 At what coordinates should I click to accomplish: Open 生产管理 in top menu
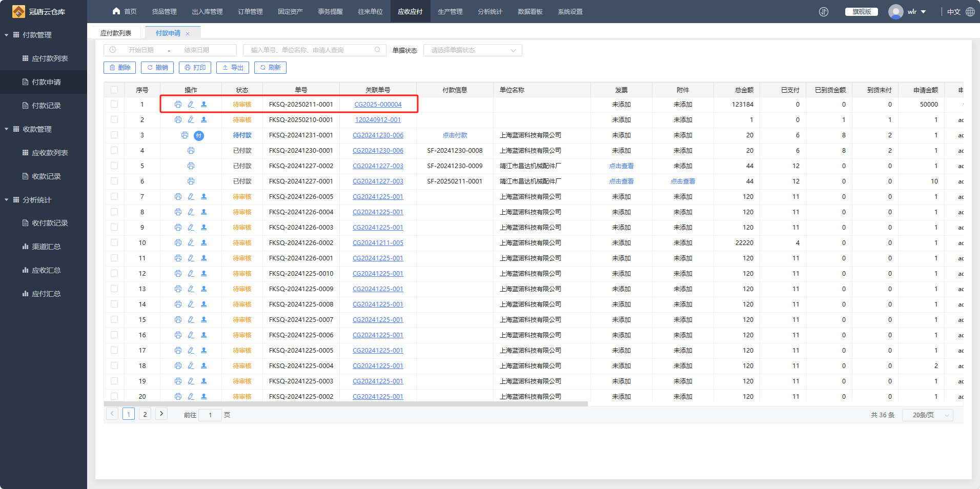point(450,11)
